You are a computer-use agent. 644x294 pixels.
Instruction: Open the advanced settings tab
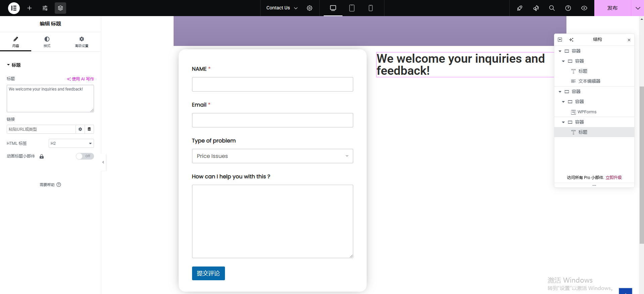tap(82, 42)
